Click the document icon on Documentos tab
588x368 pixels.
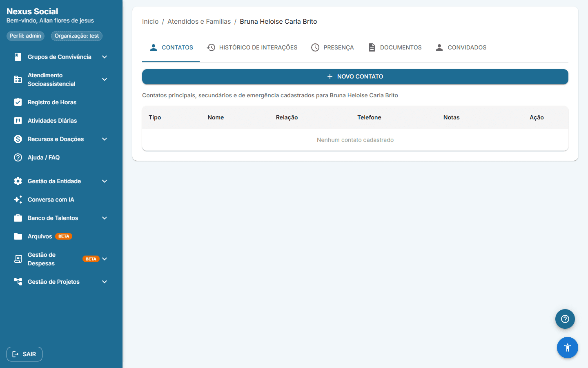click(372, 47)
